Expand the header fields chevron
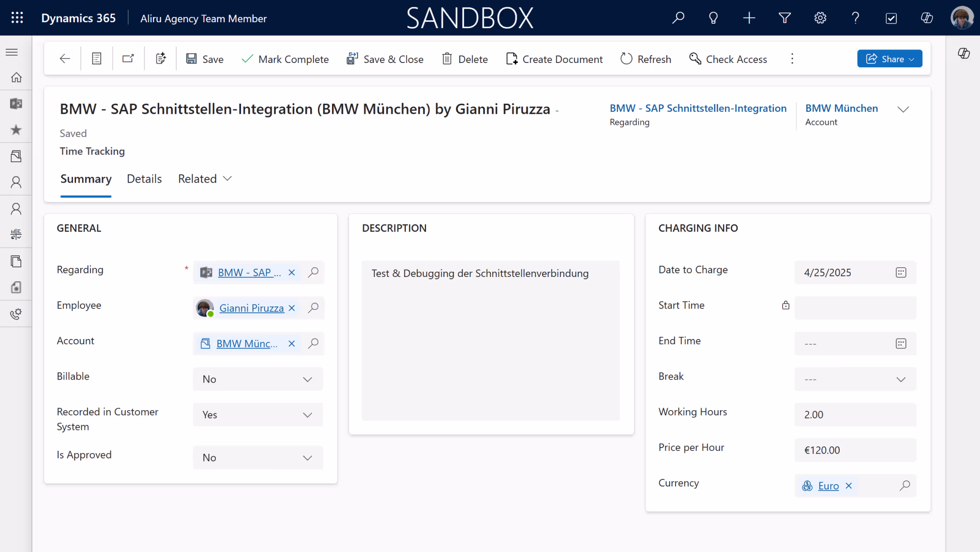980x552 pixels. pyautogui.click(x=903, y=109)
